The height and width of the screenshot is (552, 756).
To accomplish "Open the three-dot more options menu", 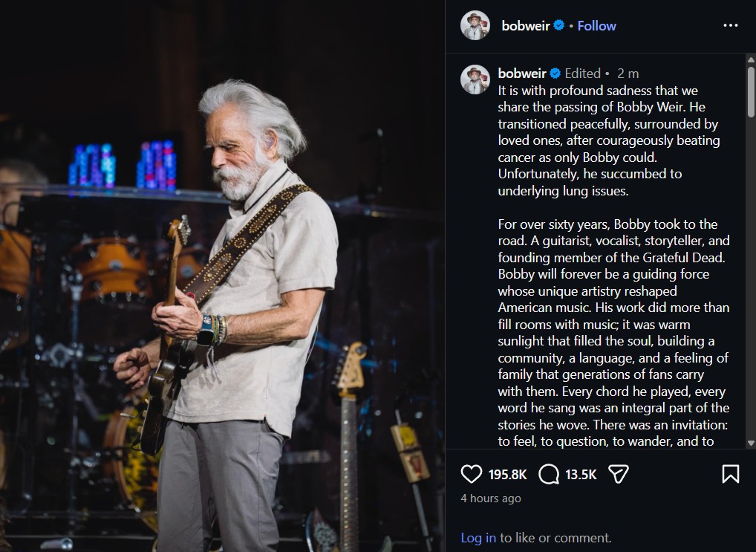I will point(730,25).
